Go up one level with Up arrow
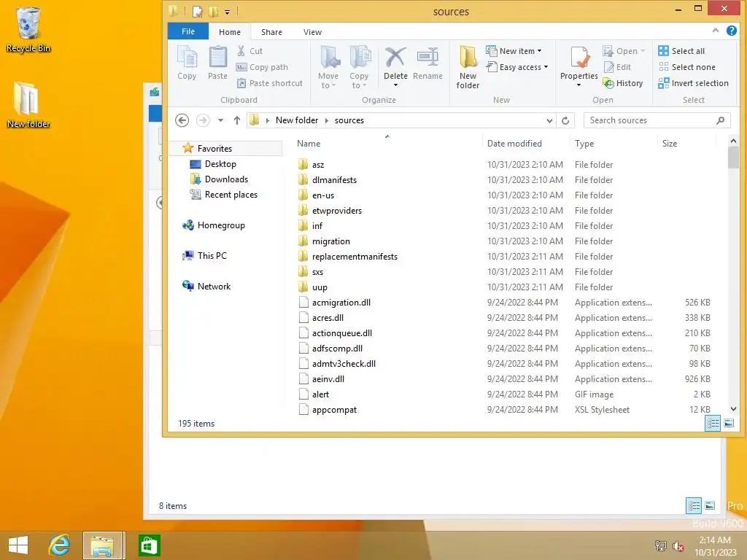Screen dimensions: 747x560 (237, 120)
